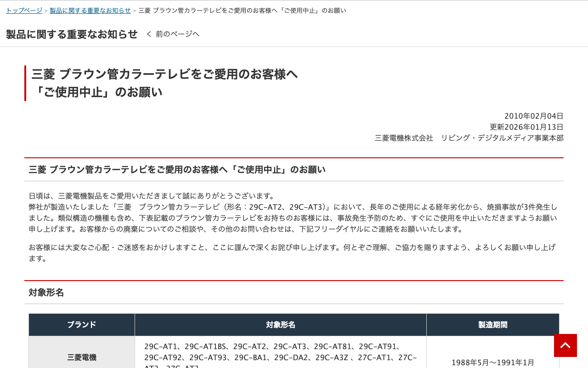Click the 製品に関する重要なお知らせ page heading
Viewport: 588px width, 368px height.
72,34
